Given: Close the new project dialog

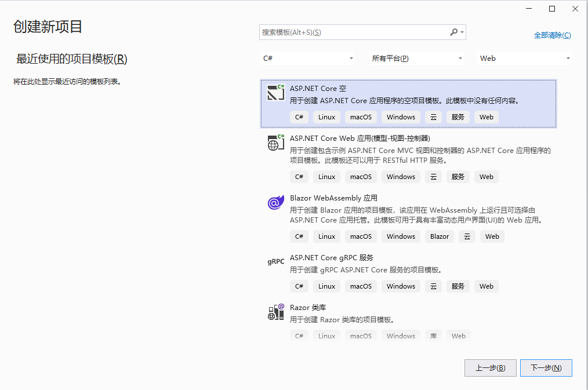Looking at the screenshot, I should pos(575,8).
